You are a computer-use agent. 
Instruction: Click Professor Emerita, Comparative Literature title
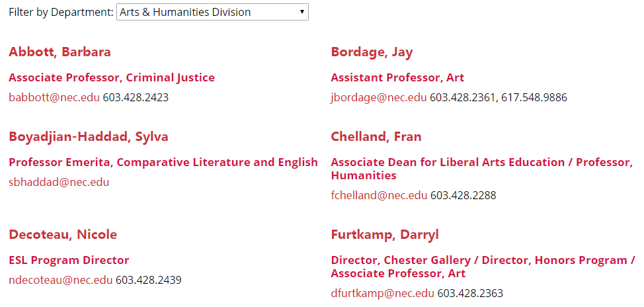point(163,162)
